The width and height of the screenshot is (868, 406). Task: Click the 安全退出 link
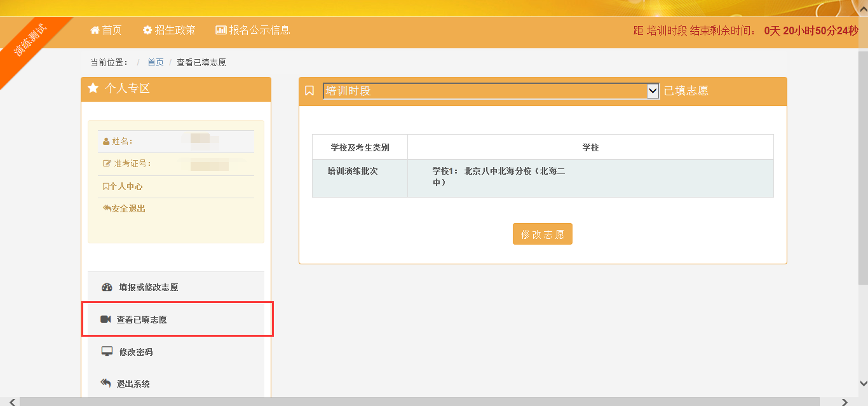(x=128, y=208)
